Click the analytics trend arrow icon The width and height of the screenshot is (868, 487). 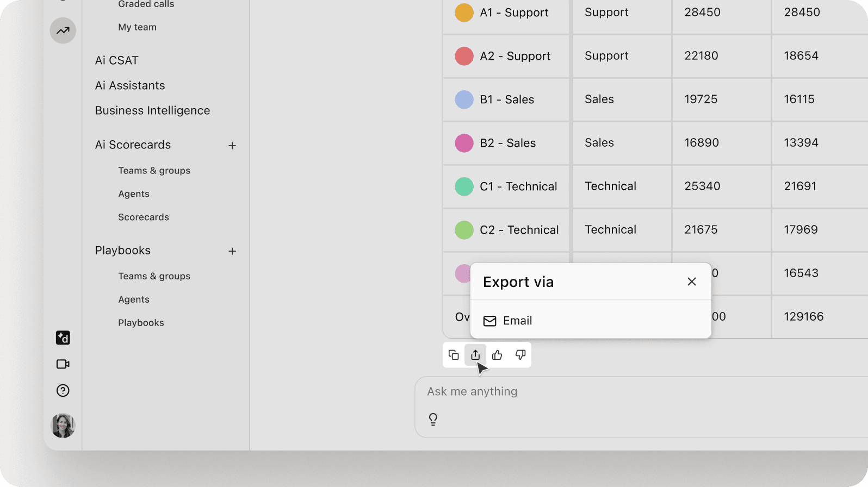tap(63, 30)
